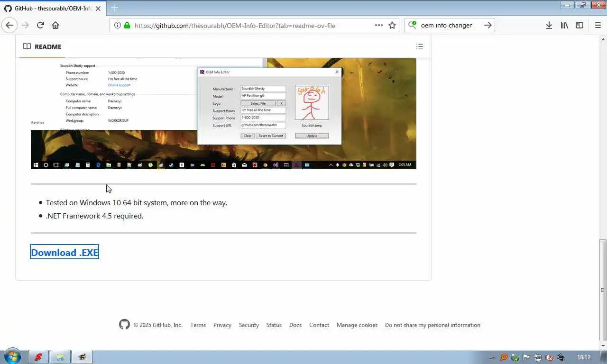This screenshot has height=364, width=607.
Task: Show site information for github.com
Action: coord(117,25)
